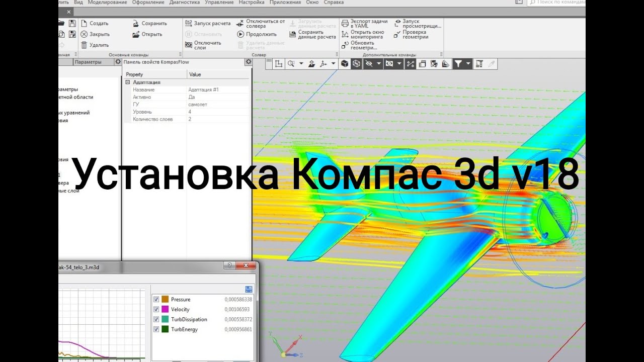Click Открыть окно мониторинга
This screenshot has height=362, width=644.
[363, 35]
